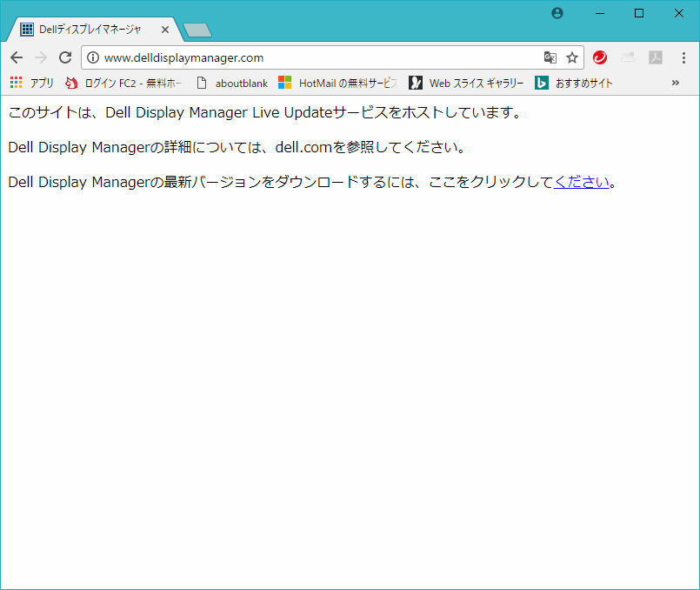Open the Chrome profile avatar button
Image resolution: width=700 pixels, height=590 pixels.
click(x=557, y=13)
